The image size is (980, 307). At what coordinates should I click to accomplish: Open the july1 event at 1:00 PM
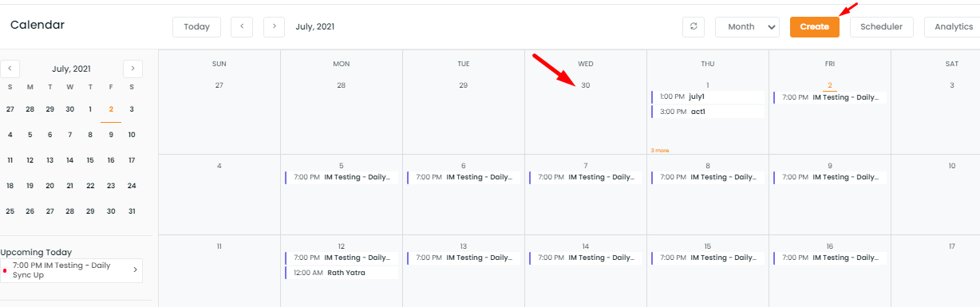708,96
